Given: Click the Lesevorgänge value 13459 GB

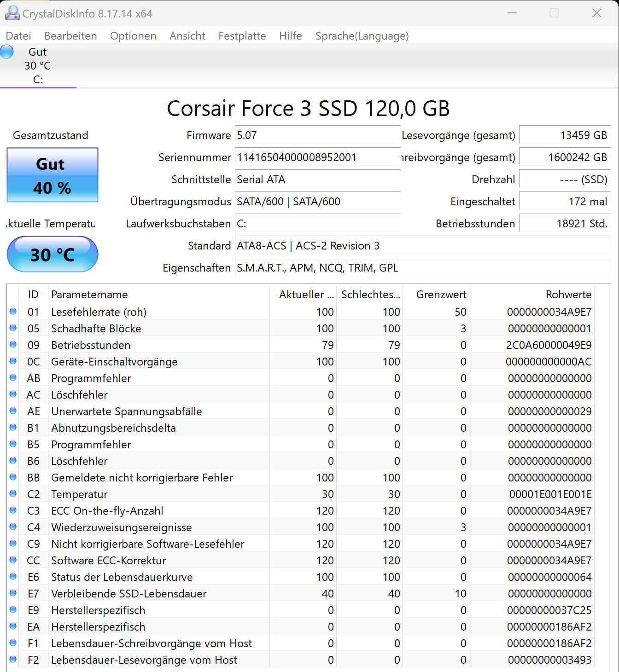Looking at the screenshot, I should tap(565, 135).
